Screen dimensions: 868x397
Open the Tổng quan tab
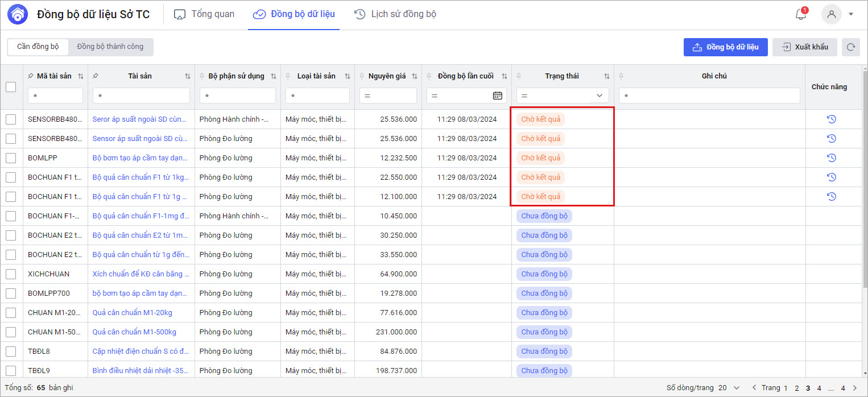point(204,14)
